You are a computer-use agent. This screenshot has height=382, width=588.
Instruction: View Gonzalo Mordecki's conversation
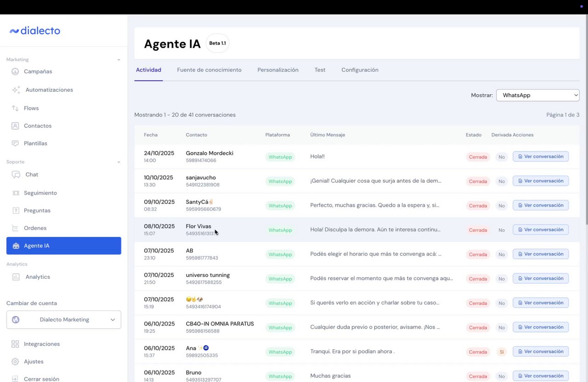[541, 157]
